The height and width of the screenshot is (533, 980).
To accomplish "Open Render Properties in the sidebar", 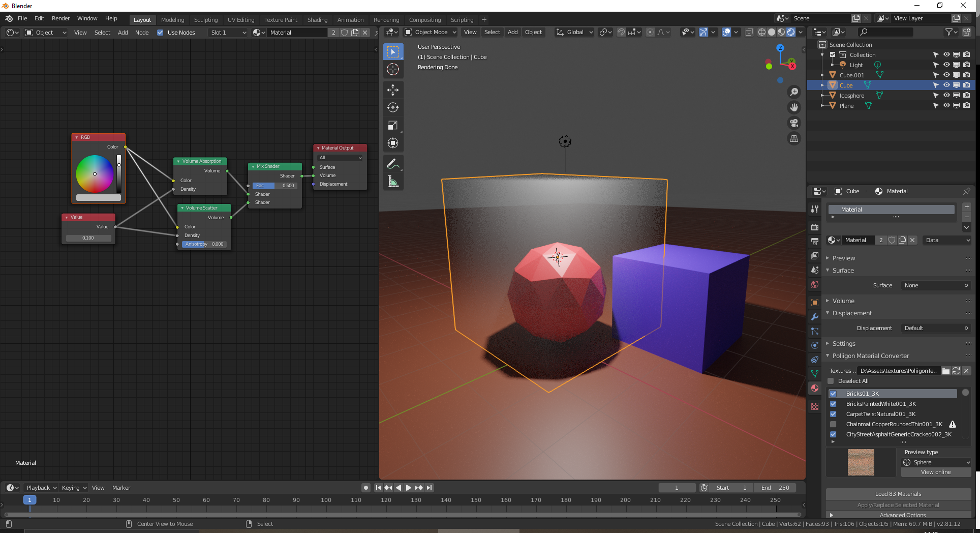I will [814, 227].
